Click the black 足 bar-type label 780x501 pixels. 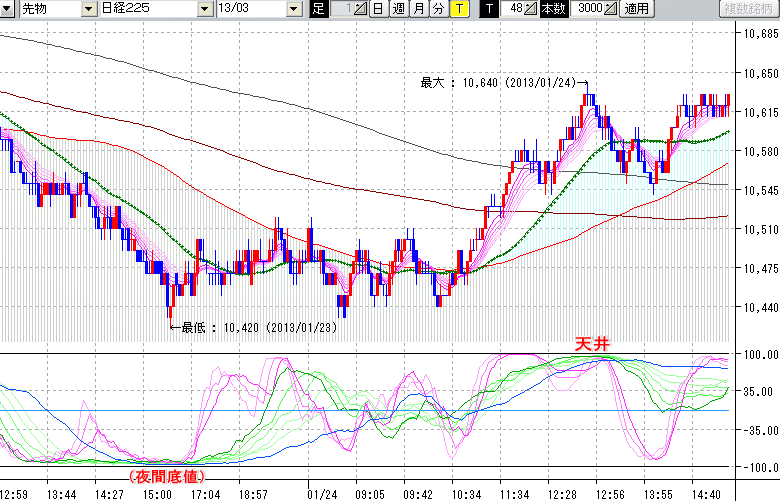pos(319,9)
